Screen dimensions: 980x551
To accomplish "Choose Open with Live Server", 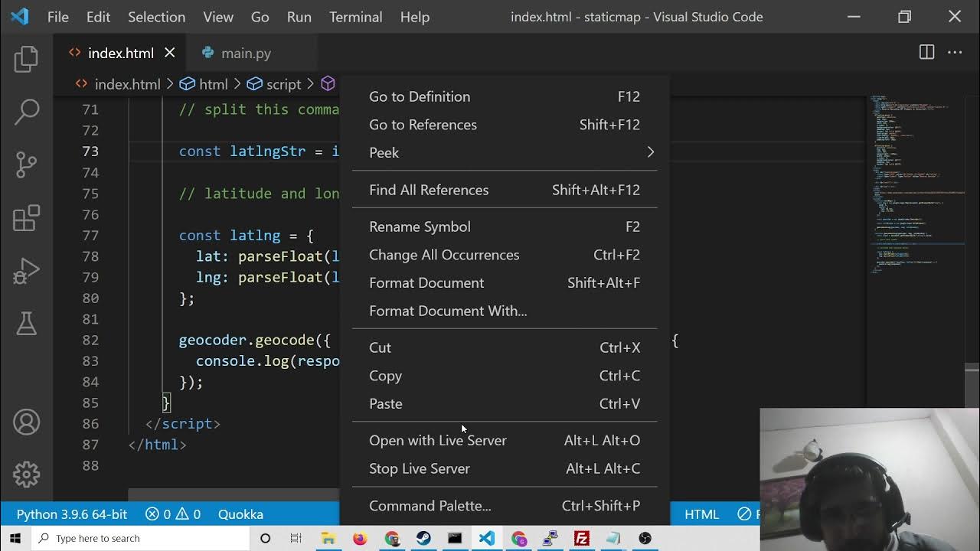I will (438, 441).
